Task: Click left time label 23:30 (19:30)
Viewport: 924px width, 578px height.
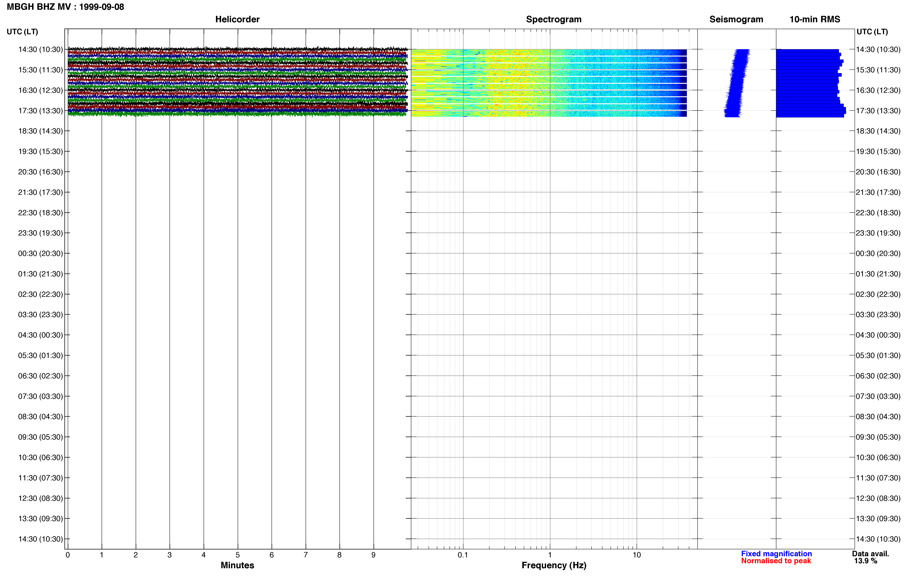Action: coord(41,233)
